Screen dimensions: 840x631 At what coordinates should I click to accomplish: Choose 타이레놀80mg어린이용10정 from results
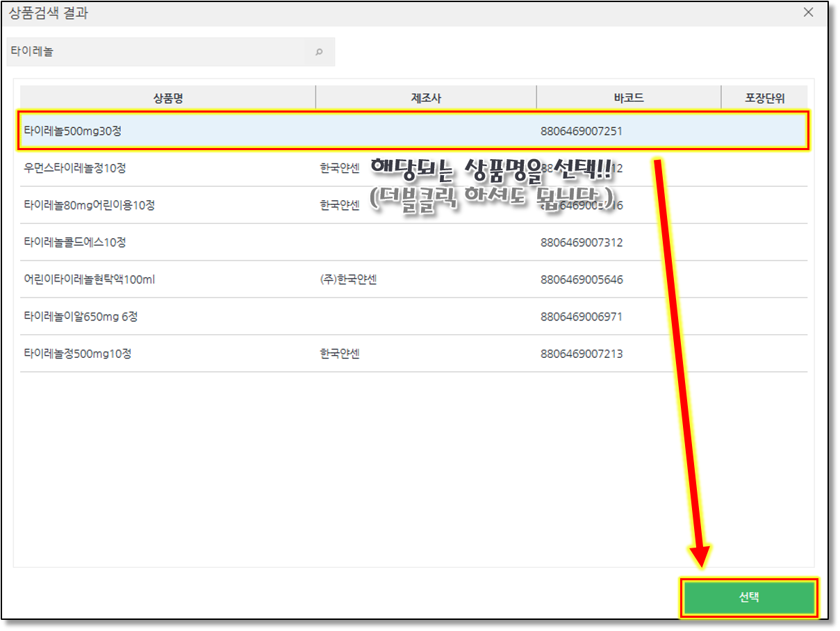[89, 205]
